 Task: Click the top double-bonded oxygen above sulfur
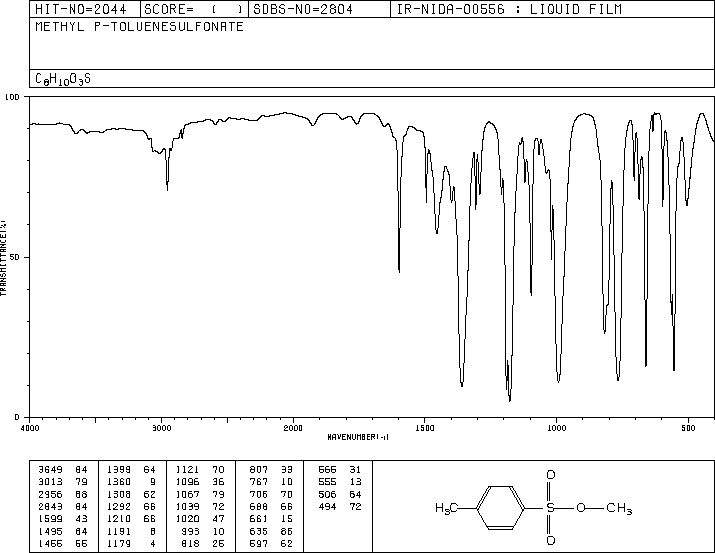[x=550, y=475]
